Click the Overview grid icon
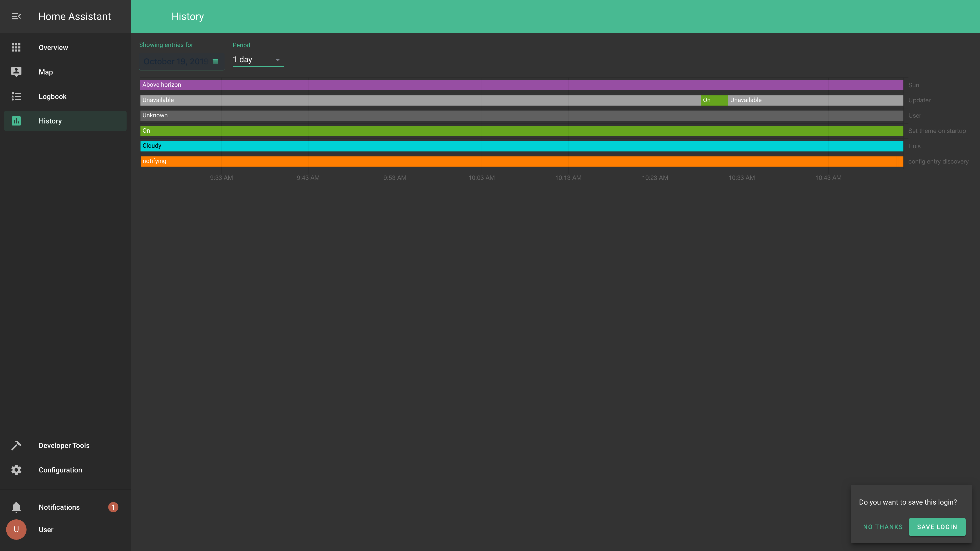This screenshot has width=980, height=551. (x=16, y=47)
